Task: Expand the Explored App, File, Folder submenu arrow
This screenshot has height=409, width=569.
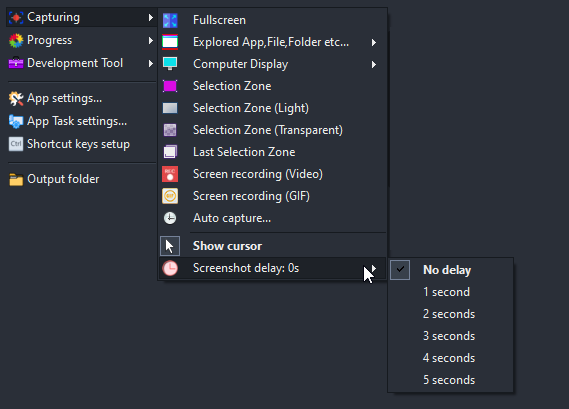Action: tap(374, 43)
